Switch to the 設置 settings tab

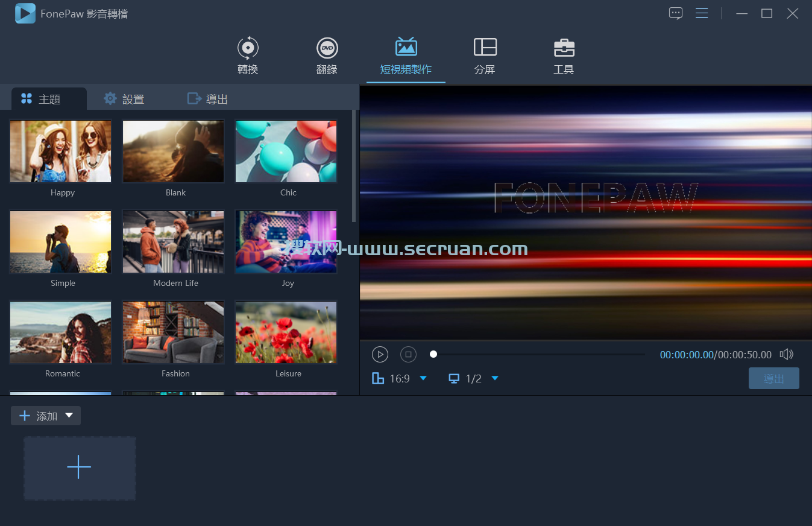click(x=124, y=99)
